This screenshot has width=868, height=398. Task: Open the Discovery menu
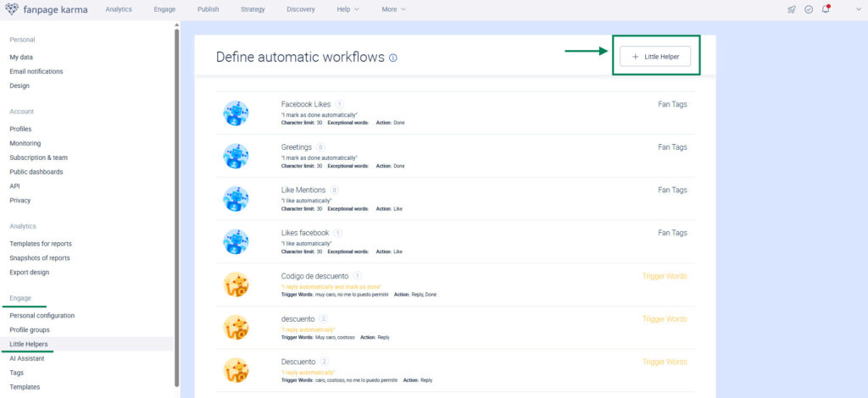click(x=301, y=9)
